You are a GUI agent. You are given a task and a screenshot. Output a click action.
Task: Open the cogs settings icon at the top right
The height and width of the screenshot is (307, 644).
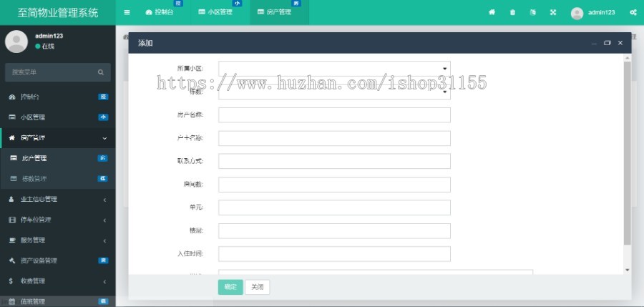click(633, 12)
